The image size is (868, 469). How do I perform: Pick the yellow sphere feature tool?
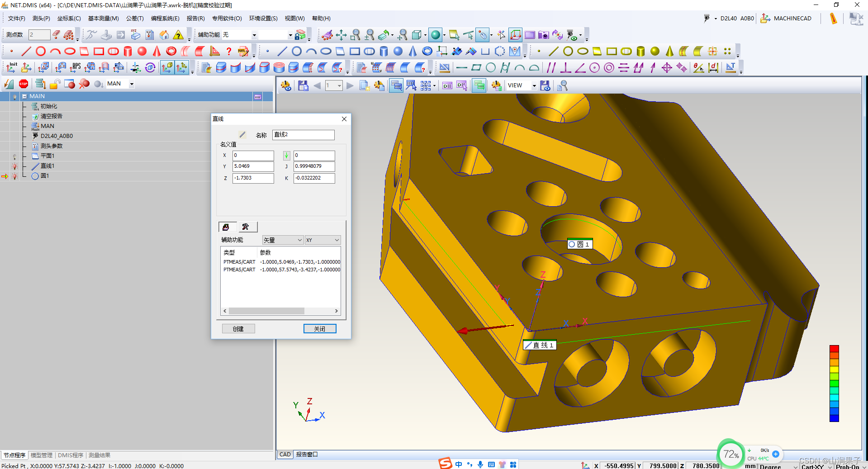coord(655,51)
